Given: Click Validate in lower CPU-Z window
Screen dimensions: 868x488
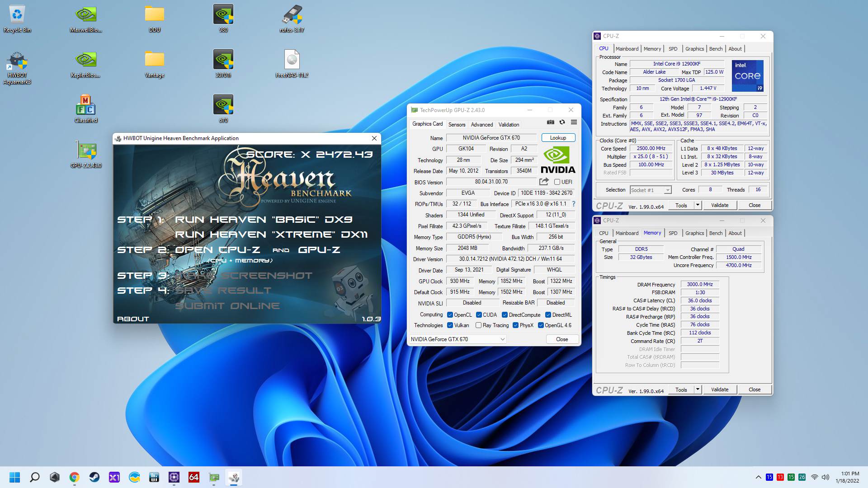Looking at the screenshot, I should click(x=720, y=389).
